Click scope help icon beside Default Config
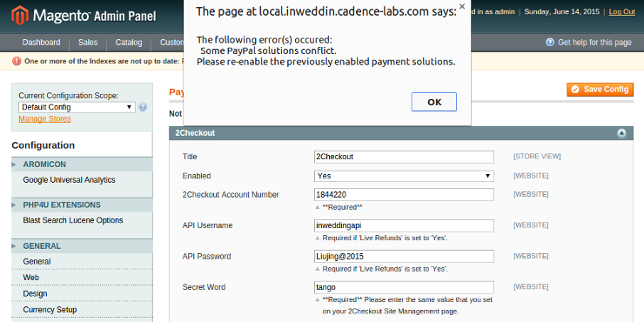 [x=143, y=107]
